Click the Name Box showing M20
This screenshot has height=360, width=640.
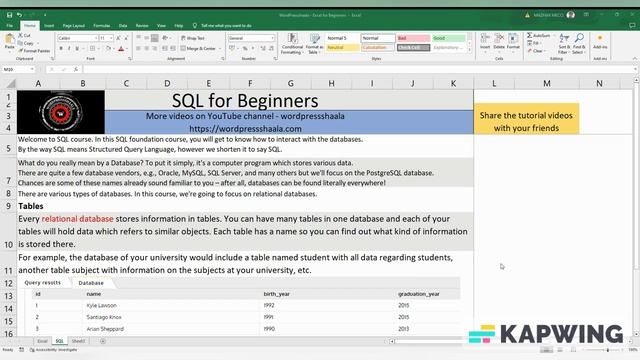pos(18,69)
